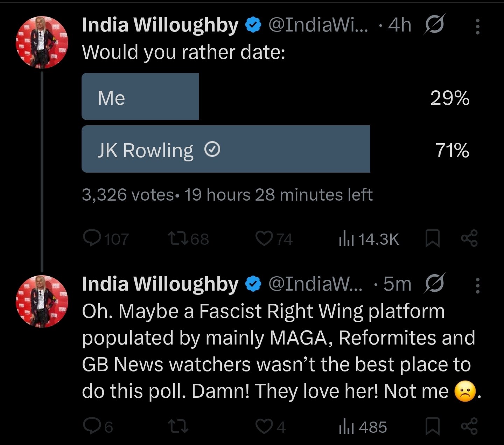Screen dimensions: 504x445
Task: Bookmark the poll tweet
Action: coord(432,239)
